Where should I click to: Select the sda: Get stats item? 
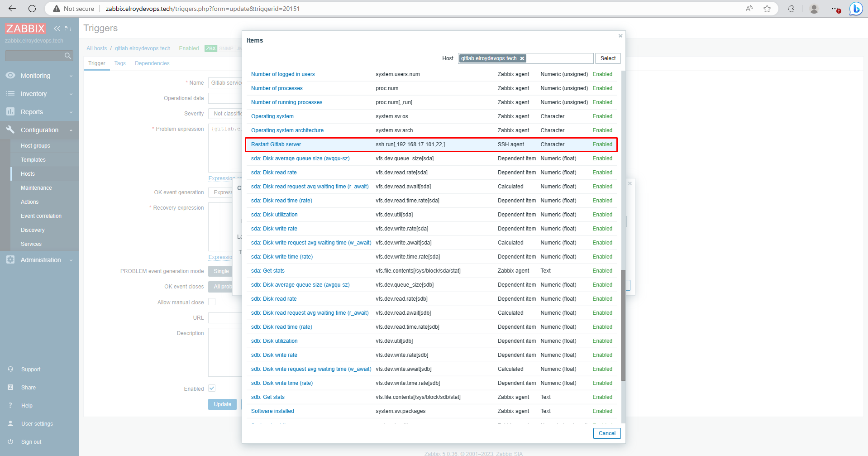coord(268,271)
